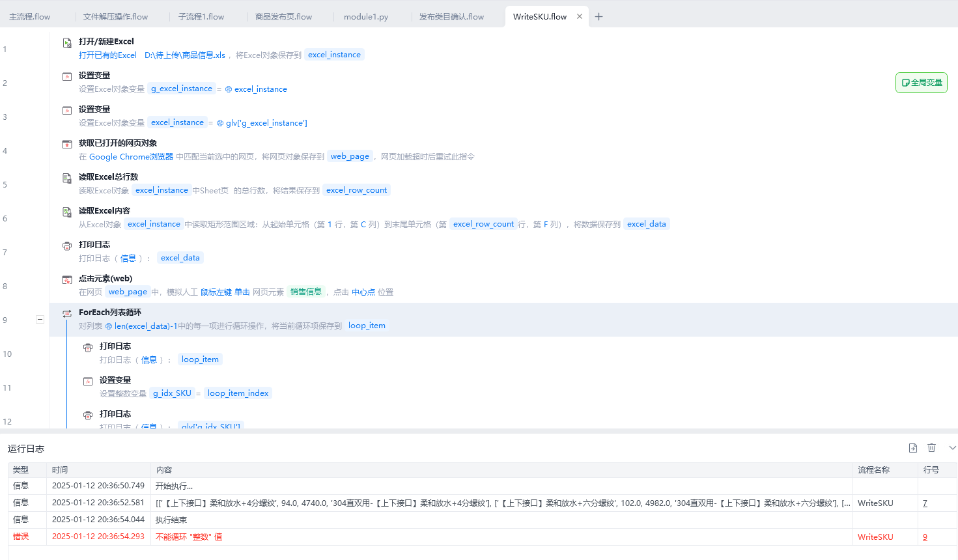Jump to line 7 from info log

point(925,503)
